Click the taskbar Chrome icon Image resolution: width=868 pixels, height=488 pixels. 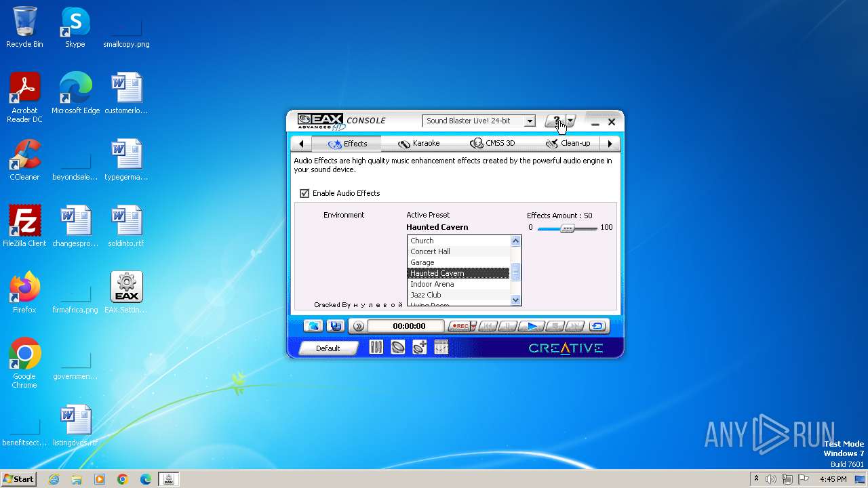click(x=123, y=479)
